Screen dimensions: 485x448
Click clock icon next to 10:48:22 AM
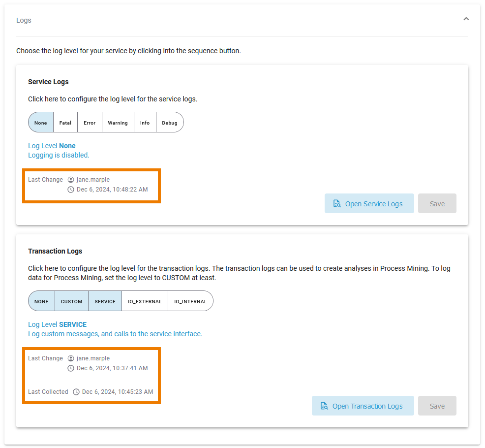click(x=71, y=190)
